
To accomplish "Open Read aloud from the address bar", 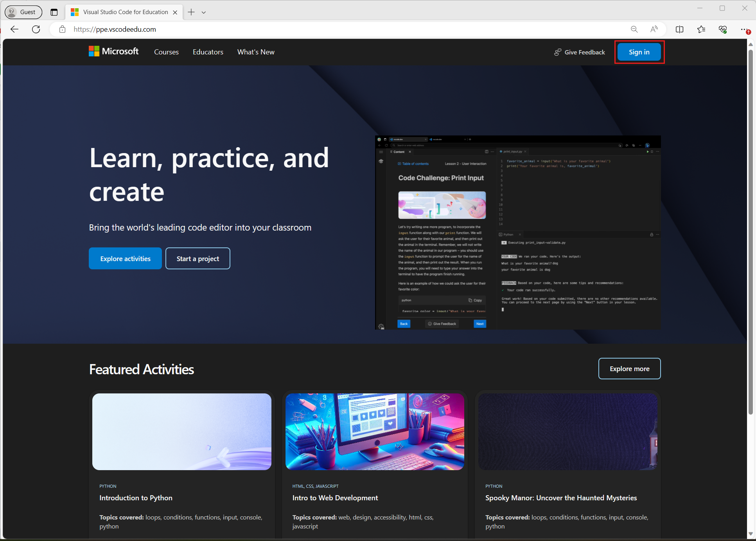I will 654,29.
